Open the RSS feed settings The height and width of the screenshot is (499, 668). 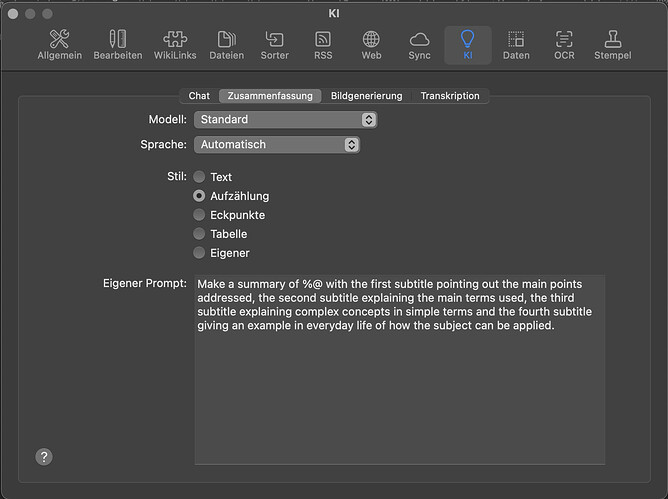pos(323,45)
